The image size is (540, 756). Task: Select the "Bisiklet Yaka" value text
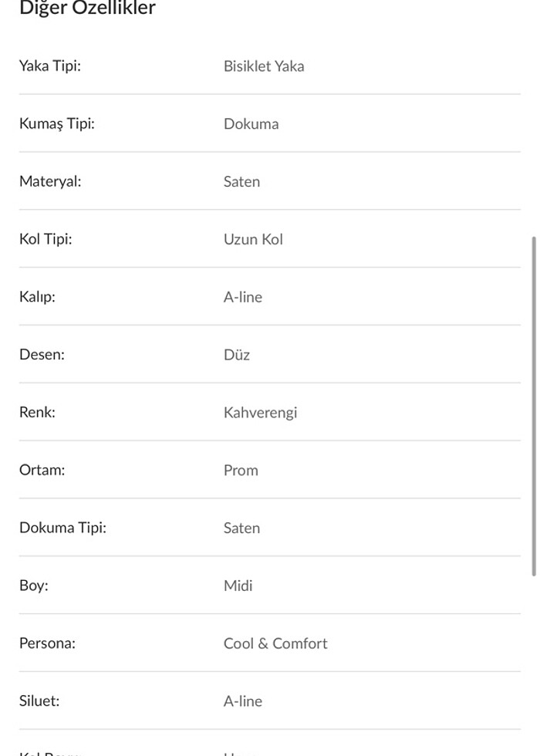264,66
